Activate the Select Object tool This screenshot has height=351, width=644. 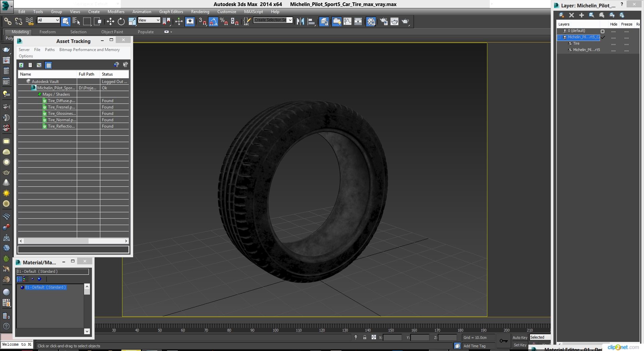(66, 21)
